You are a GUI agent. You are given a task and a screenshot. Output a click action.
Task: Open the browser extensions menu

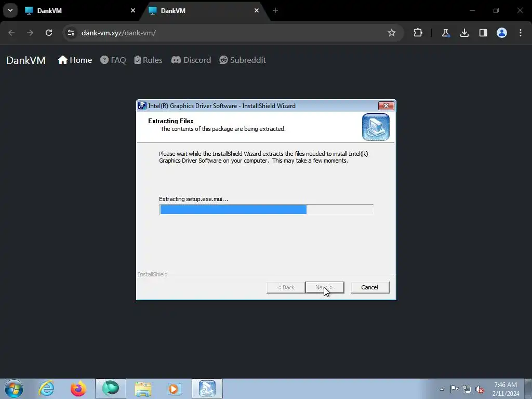418,33
